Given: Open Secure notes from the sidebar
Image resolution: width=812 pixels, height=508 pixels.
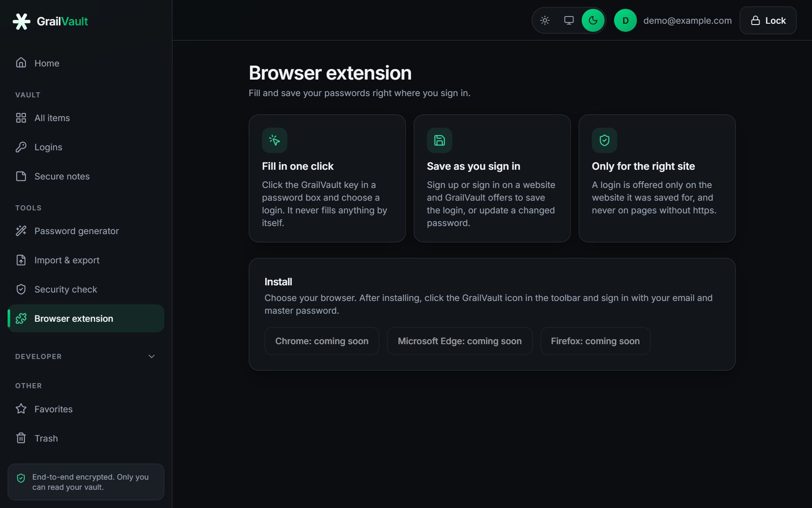Looking at the screenshot, I should coord(86,176).
